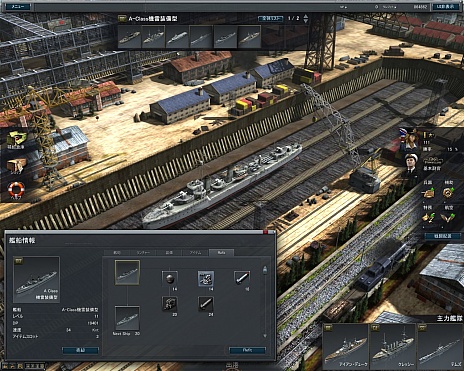This screenshot has width=464, height=371.
Task: Select the cannonball shell upgrade icon
Action: click(x=170, y=278)
